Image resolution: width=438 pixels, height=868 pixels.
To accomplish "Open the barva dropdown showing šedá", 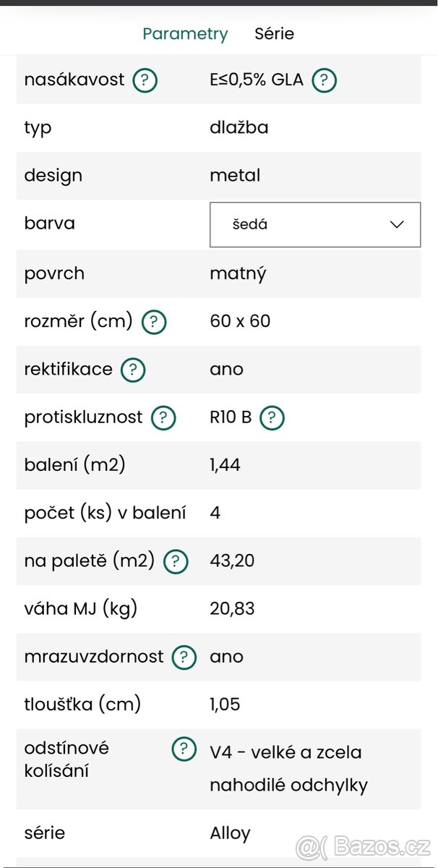I will coord(314,224).
